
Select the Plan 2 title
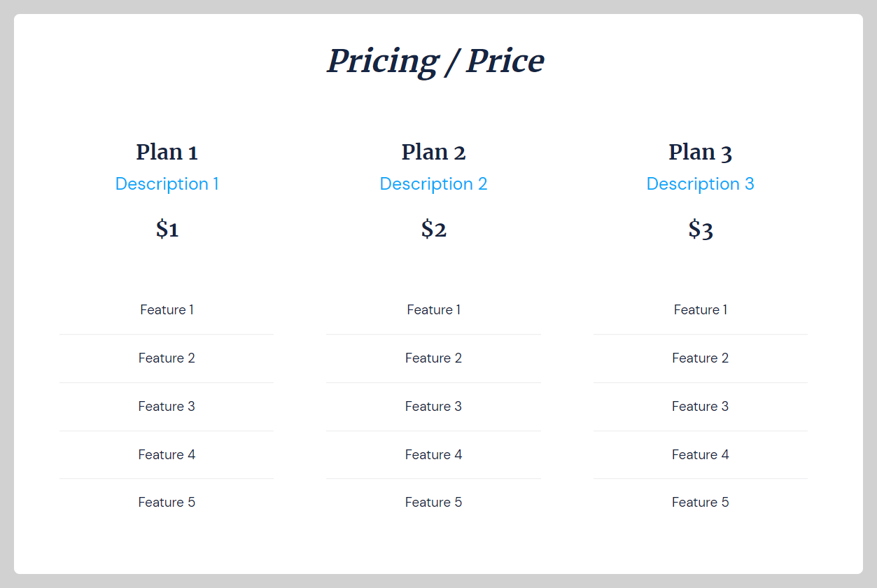click(433, 152)
